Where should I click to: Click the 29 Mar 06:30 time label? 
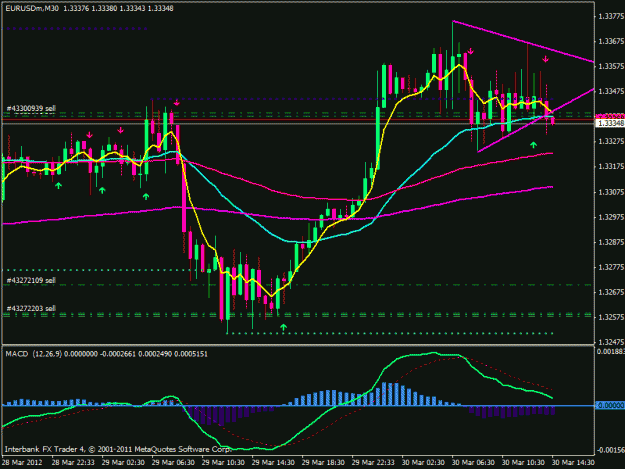tap(173, 463)
